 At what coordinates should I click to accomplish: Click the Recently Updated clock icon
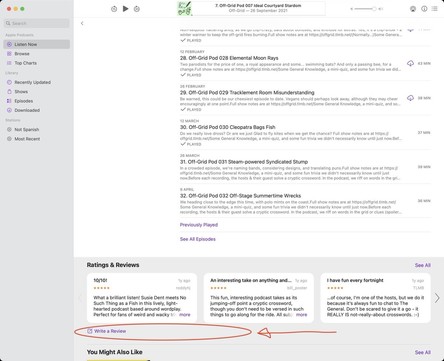(x=9, y=82)
